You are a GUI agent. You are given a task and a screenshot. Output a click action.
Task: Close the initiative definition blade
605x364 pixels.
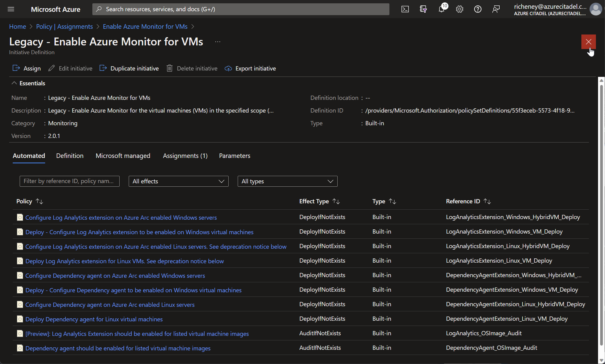click(x=588, y=42)
